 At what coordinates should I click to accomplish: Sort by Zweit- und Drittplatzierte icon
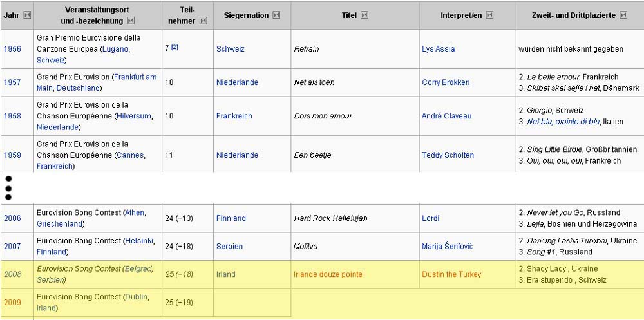point(623,15)
